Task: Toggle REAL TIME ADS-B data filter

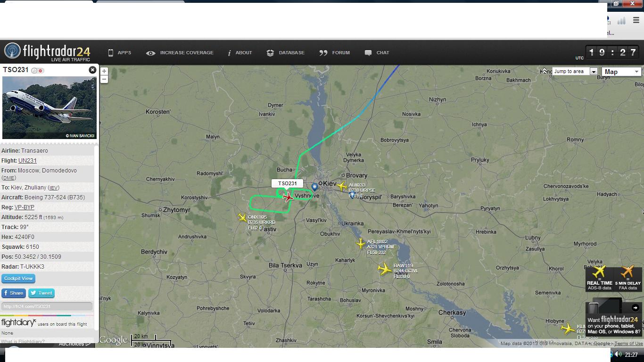Action: pyautogui.click(x=600, y=279)
